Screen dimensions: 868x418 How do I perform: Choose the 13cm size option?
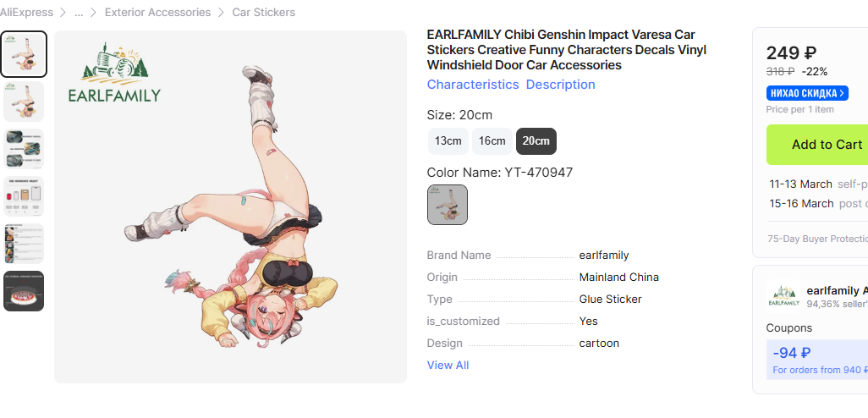click(x=448, y=140)
